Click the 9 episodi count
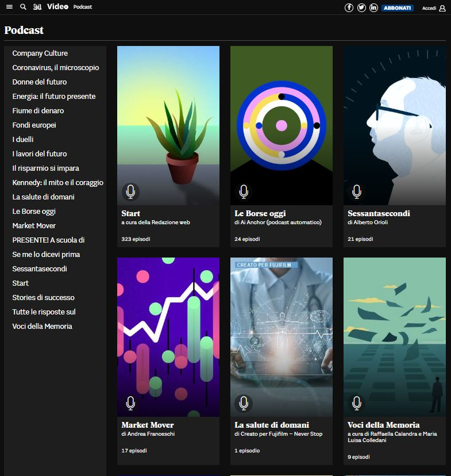The width and height of the screenshot is (451, 476). tap(359, 457)
